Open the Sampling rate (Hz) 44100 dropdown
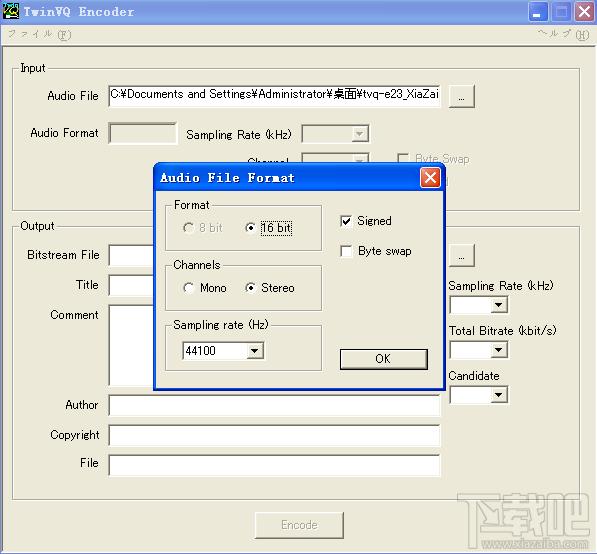The height and width of the screenshot is (554, 597). [x=255, y=351]
